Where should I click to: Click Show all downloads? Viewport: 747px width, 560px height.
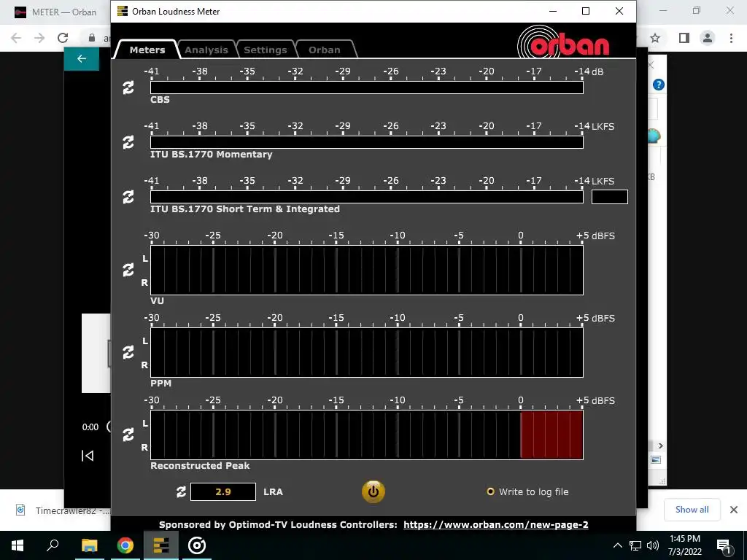(x=692, y=510)
